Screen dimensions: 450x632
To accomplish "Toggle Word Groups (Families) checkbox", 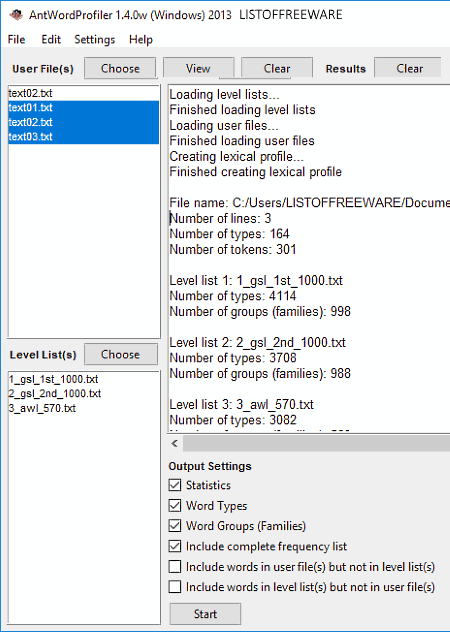I will click(x=175, y=526).
